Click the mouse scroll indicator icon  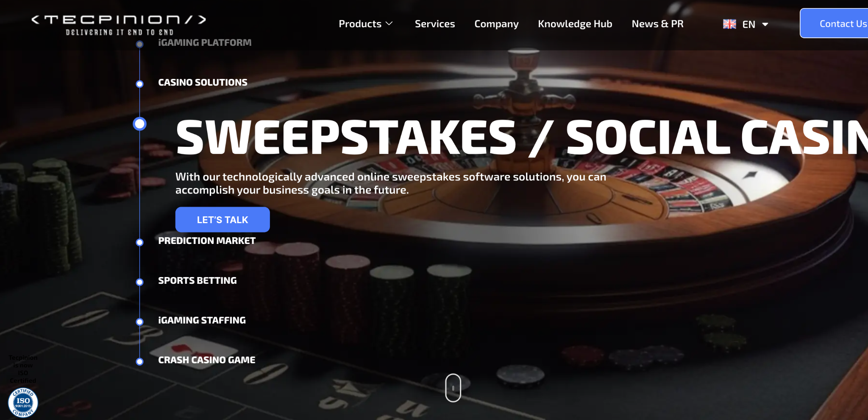tap(453, 388)
